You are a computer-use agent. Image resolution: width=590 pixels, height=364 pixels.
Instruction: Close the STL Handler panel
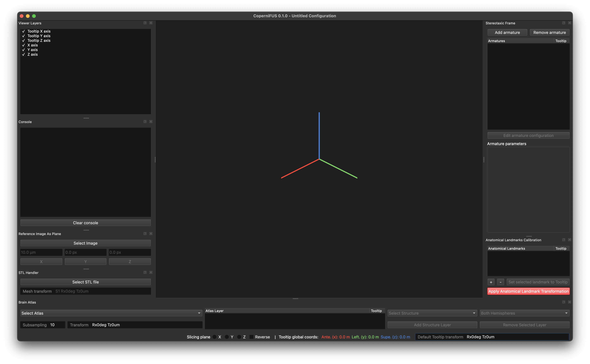[x=151, y=272]
